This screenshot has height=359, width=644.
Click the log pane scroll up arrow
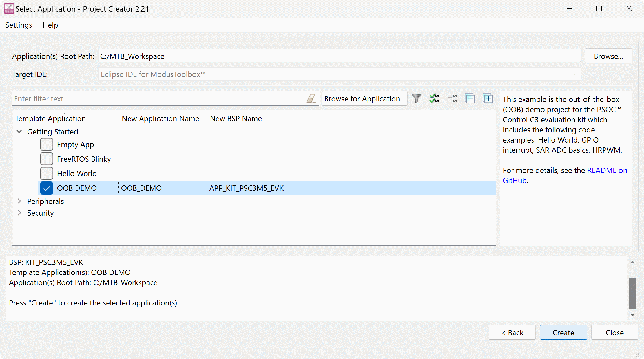pyautogui.click(x=632, y=262)
